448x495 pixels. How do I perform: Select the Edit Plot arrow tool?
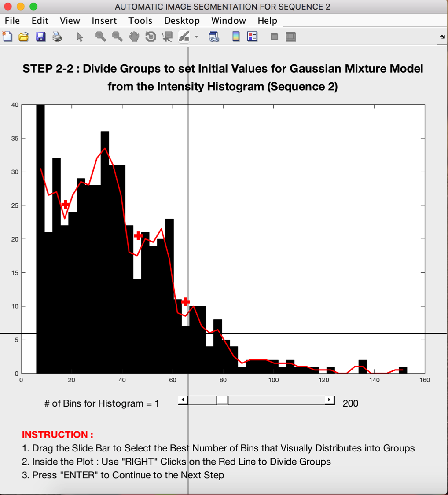tap(80, 37)
